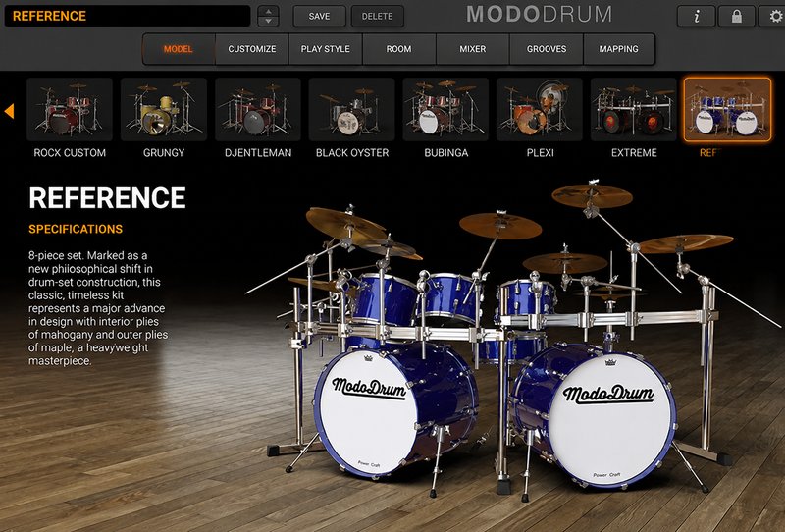Click the highlighted REFERENCE kit thumbnail

727,109
